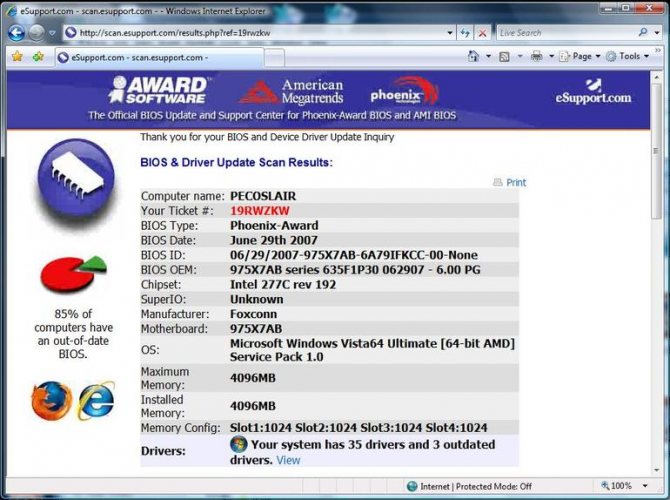Click the Print link above results
The image size is (670, 500).
point(516,182)
